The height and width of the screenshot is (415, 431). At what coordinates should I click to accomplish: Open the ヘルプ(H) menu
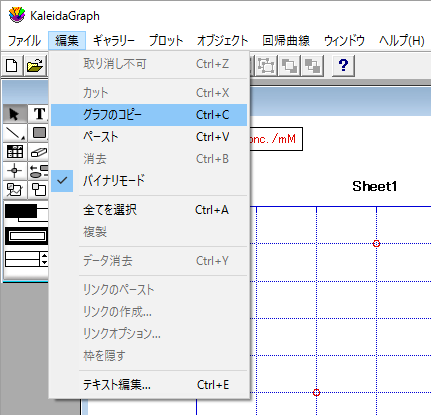[x=402, y=41]
